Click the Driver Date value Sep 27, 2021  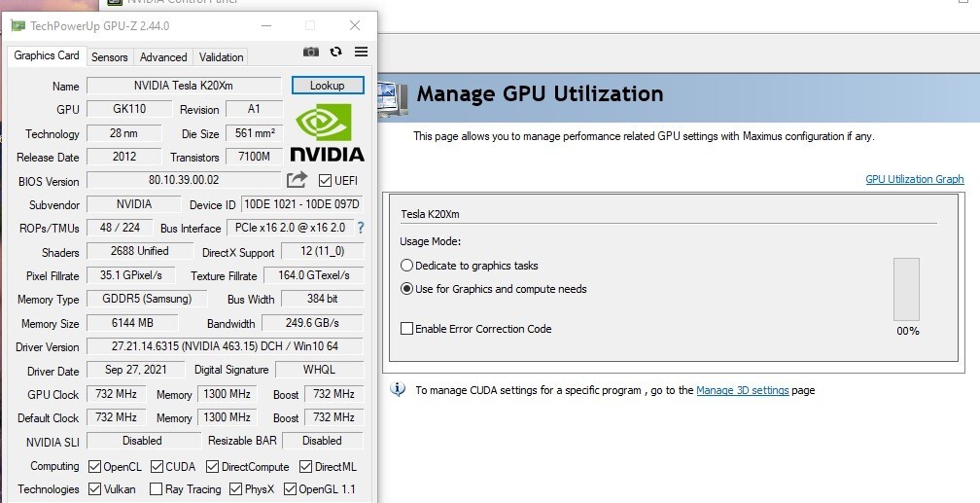(136, 369)
